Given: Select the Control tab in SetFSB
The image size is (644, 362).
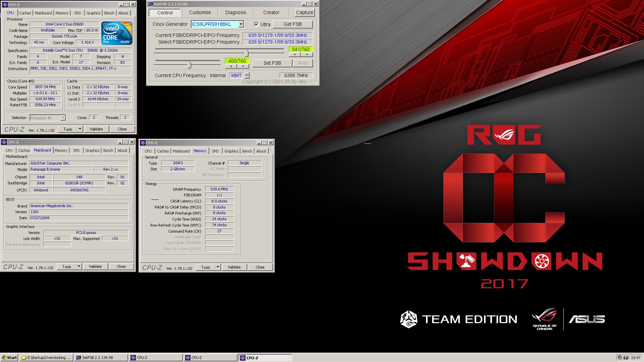Looking at the screenshot, I should (x=165, y=13).
